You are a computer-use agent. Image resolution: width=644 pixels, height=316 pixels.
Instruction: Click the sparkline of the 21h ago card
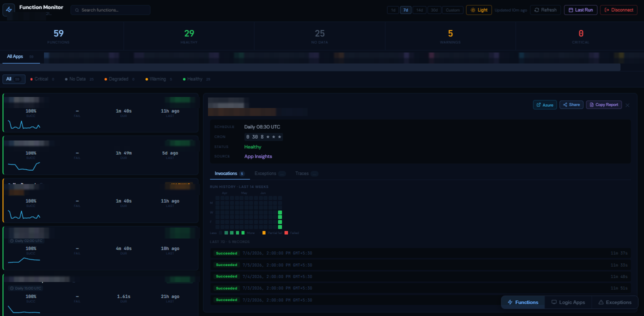coord(24,309)
